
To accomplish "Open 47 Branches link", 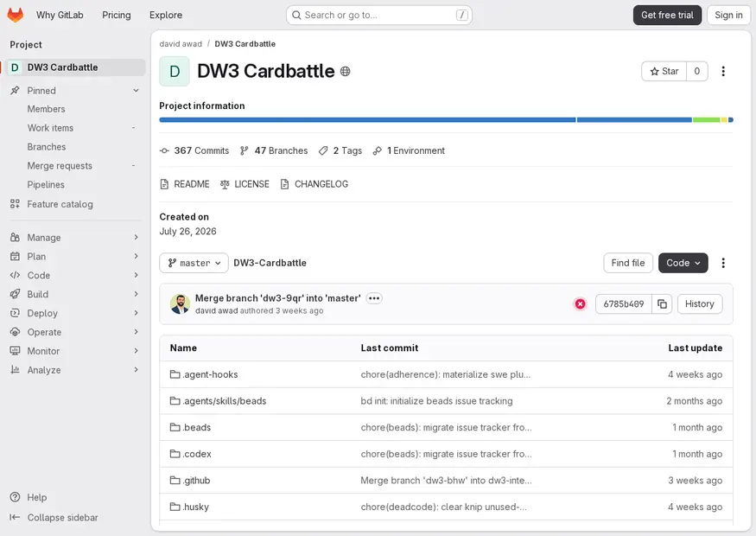I will 274,150.
